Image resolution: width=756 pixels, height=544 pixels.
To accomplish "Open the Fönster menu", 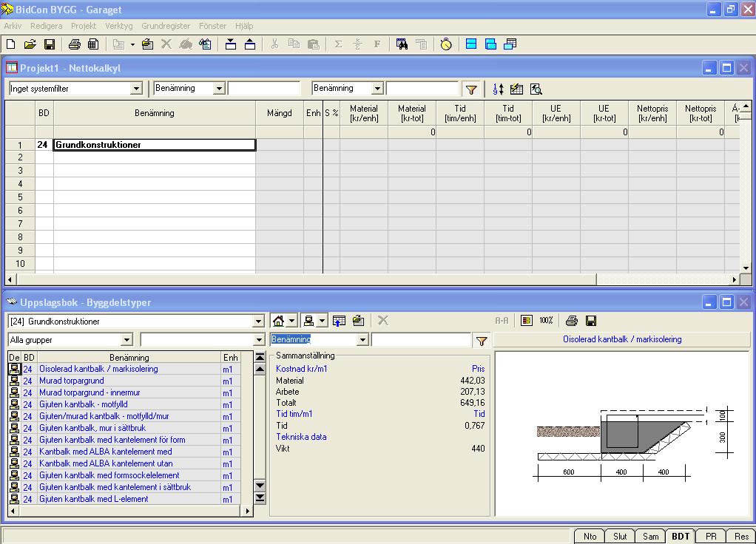I will pos(212,26).
